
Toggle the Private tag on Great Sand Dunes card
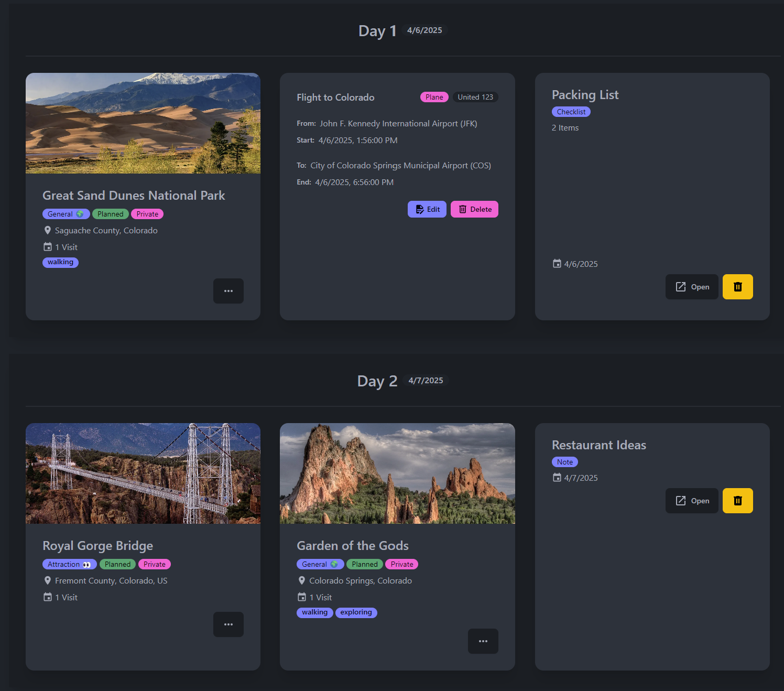[147, 214]
